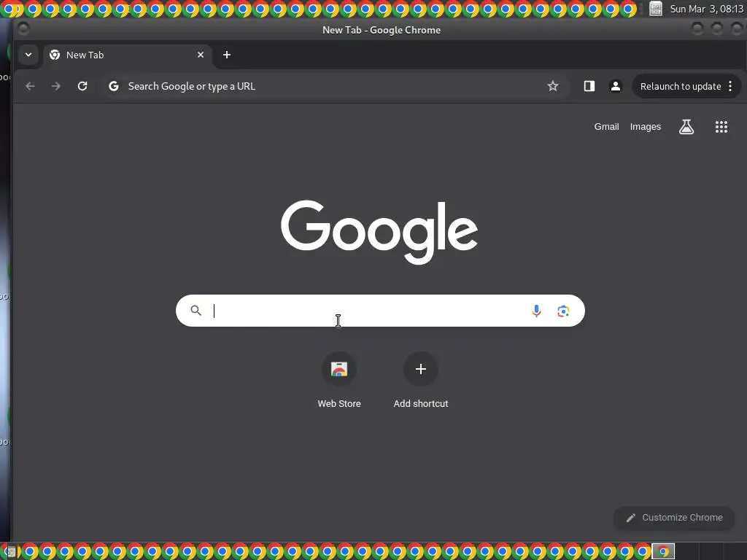Reload the current page
Viewport: 747px width, 560px height.
pyautogui.click(x=82, y=86)
